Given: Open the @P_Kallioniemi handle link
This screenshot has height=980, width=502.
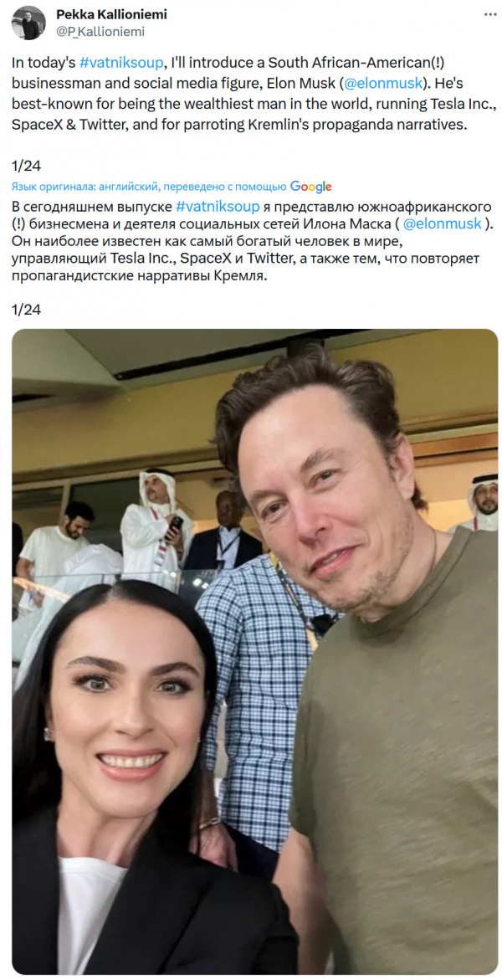Looking at the screenshot, I should pyautogui.click(x=100, y=31).
